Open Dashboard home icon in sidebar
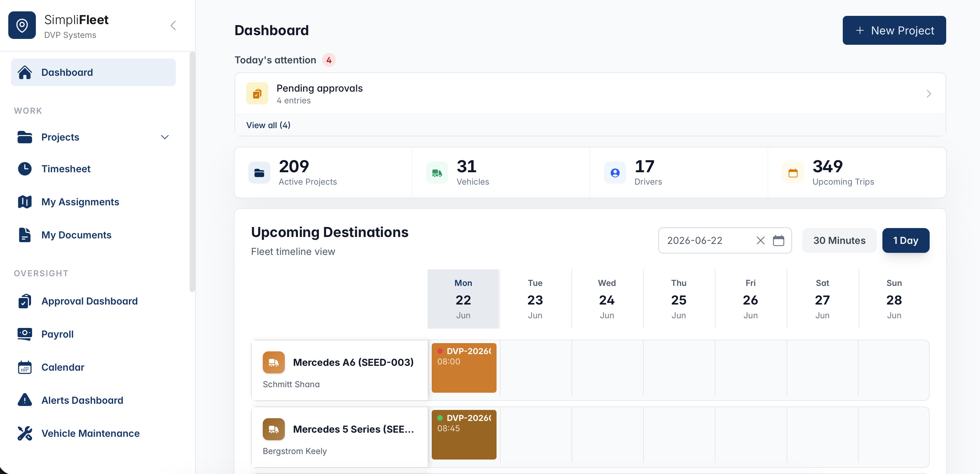The width and height of the screenshot is (980, 474). click(25, 72)
